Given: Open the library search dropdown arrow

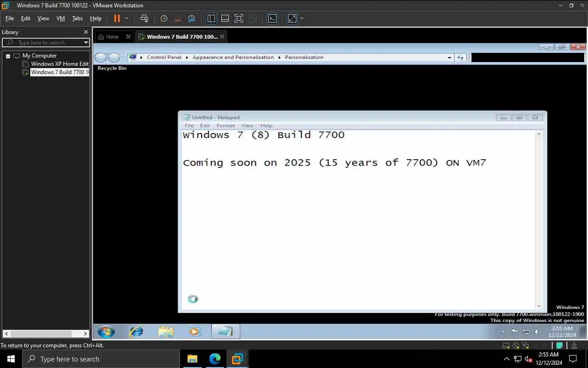Looking at the screenshot, I should click(86, 43).
